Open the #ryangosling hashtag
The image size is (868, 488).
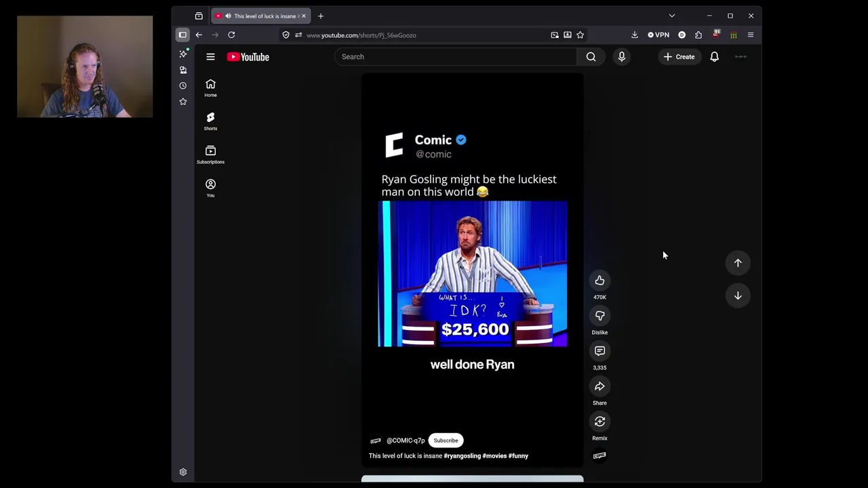[462, 456]
